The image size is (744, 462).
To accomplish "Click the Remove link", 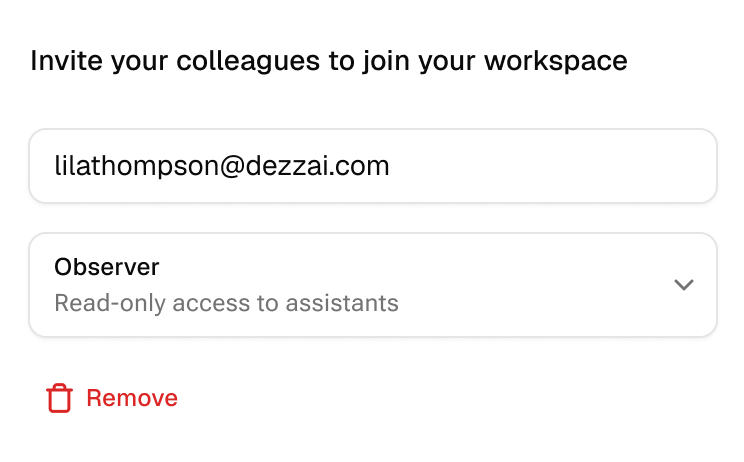I will pos(132,398).
